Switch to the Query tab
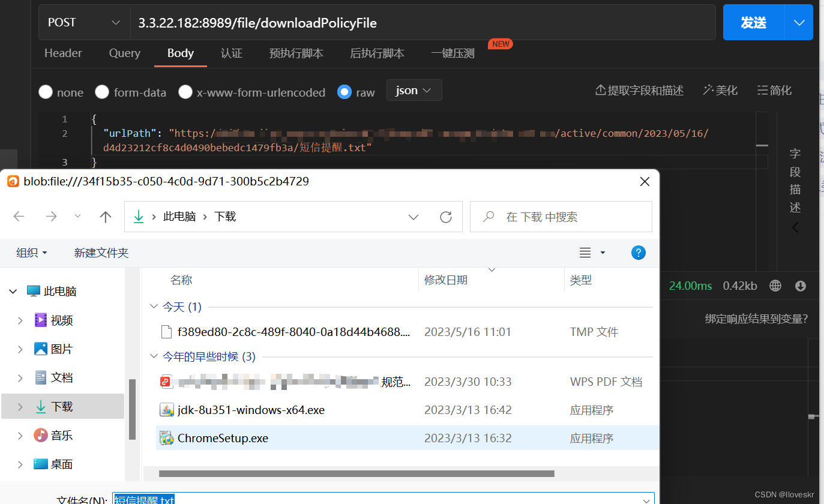Image resolution: width=824 pixels, height=504 pixels. click(x=125, y=53)
